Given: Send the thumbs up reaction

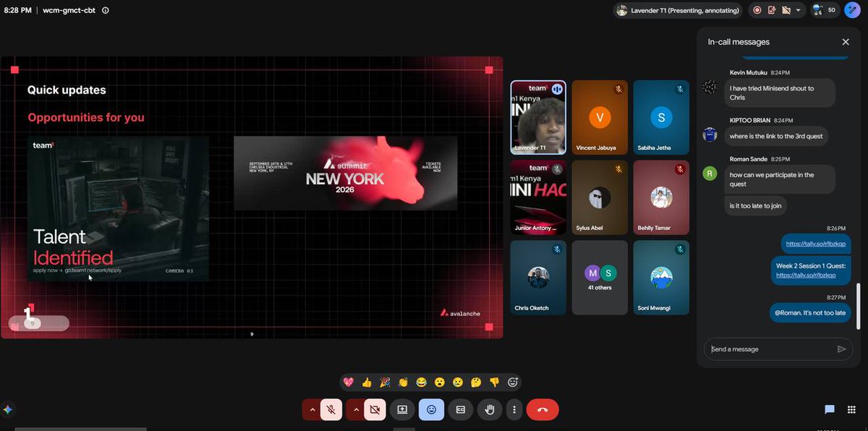Looking at the screenshot, I should click(367, 382).
